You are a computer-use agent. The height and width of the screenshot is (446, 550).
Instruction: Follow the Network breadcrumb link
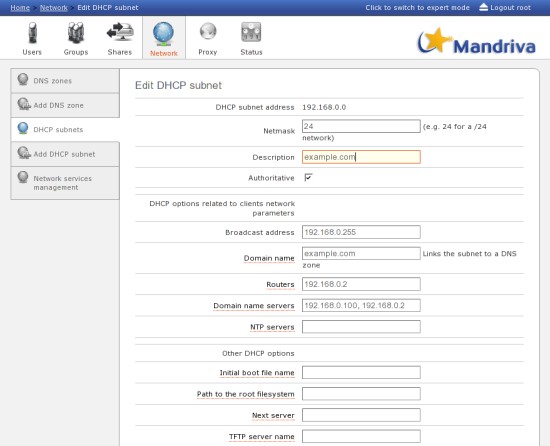tap(54, 7)
